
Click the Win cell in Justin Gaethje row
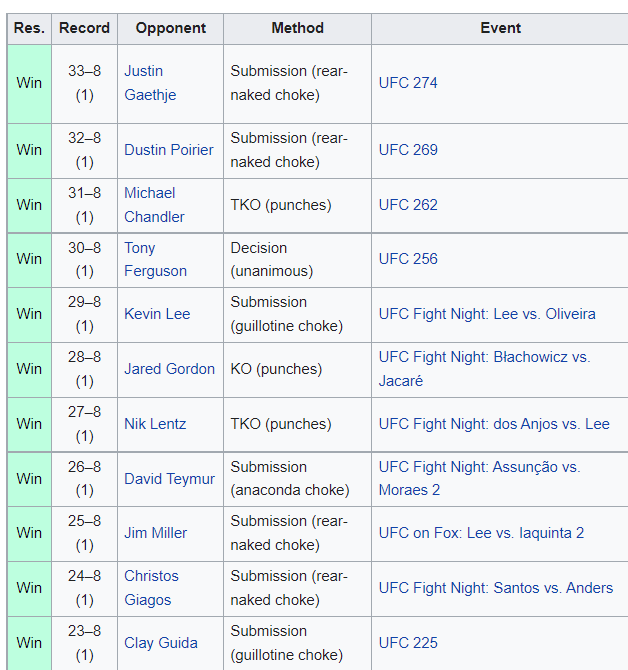[29, 83]
